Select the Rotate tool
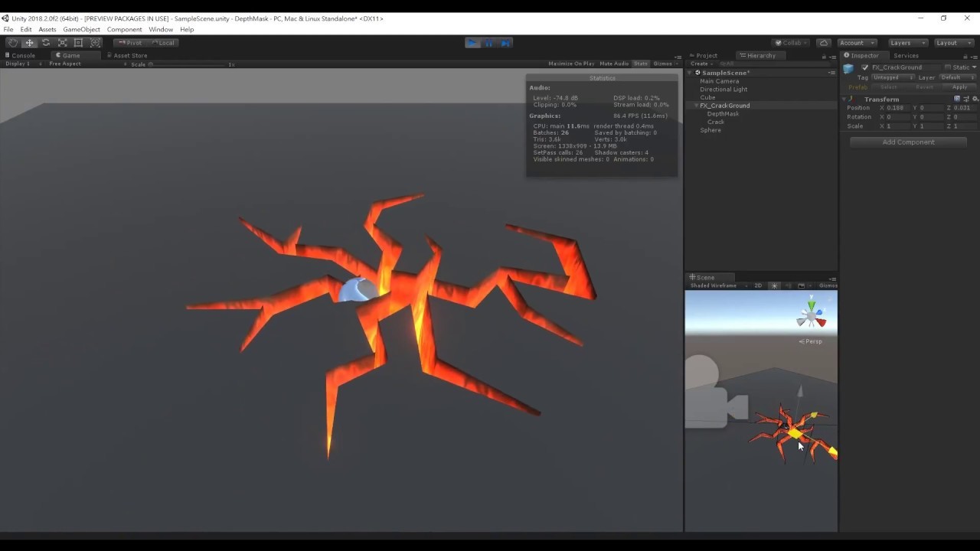 point(46,43)
